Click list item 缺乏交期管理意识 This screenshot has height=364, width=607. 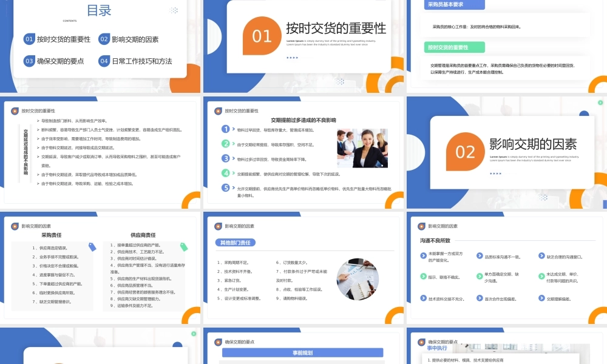52,302
